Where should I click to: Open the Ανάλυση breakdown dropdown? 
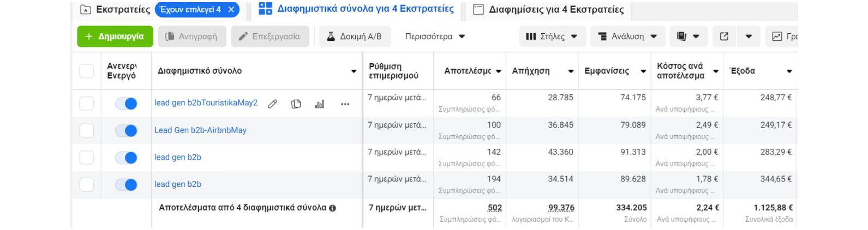tap(628, 37)
